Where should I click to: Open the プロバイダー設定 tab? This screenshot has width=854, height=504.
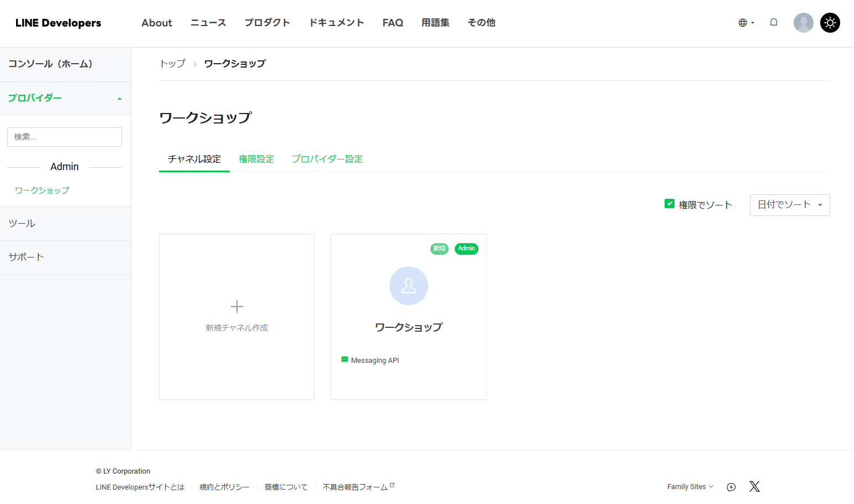pos(327,159)
